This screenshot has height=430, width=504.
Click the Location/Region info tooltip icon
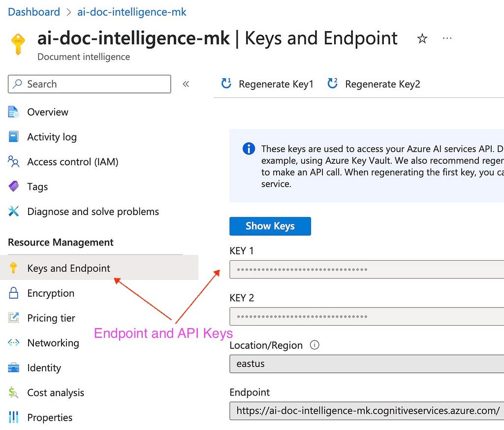click(315, 345)
